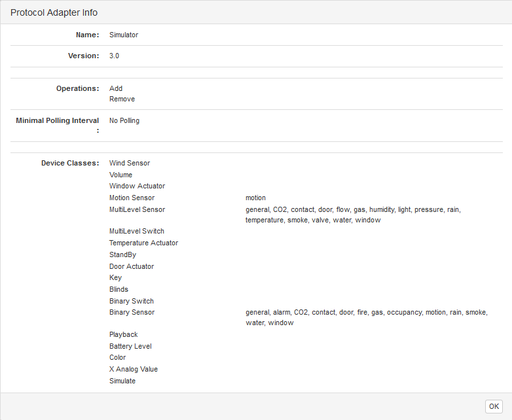512x420 pixels.
Task: Click the Temperature Actuator entry
Action: click(143, 243)
